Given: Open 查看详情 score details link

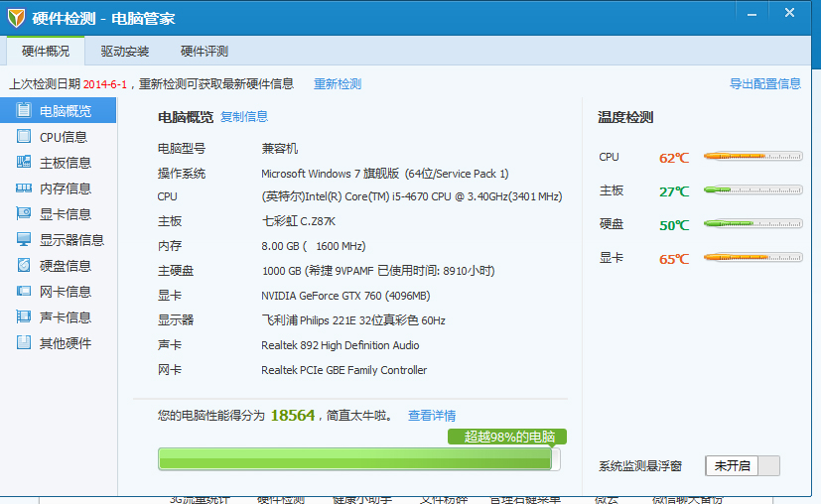Looking at the screenshot, I should click(x=432, y=416).
